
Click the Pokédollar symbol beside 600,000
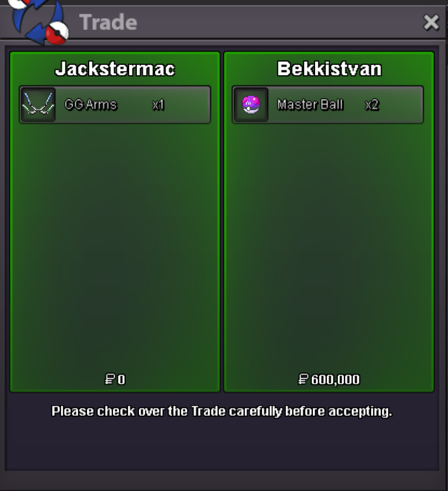point(303,379)
